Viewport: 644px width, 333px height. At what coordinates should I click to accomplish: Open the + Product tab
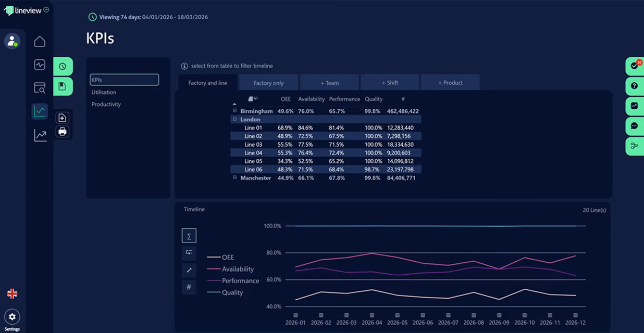click(450, 83)
